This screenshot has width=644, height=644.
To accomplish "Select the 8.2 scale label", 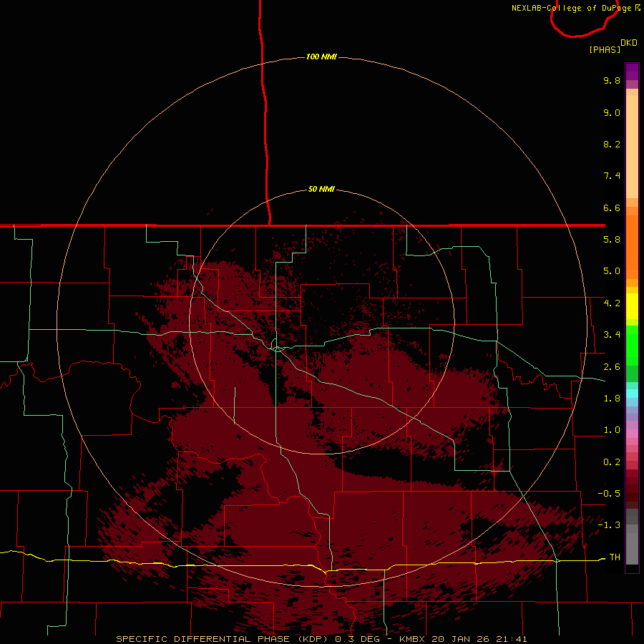I will pyautogui.click(x=612, y=144).
